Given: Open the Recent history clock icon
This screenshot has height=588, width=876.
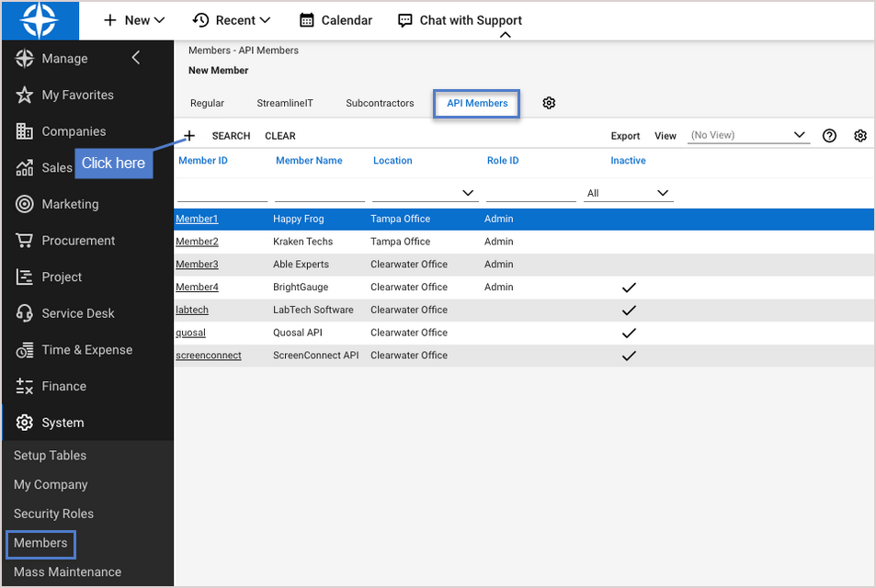Looking at the screenshot, I should coord(200,20).
